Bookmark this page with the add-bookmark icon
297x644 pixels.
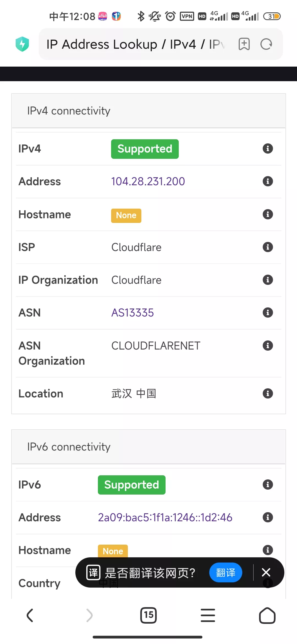pyautogui.click(x=244, y=44)
